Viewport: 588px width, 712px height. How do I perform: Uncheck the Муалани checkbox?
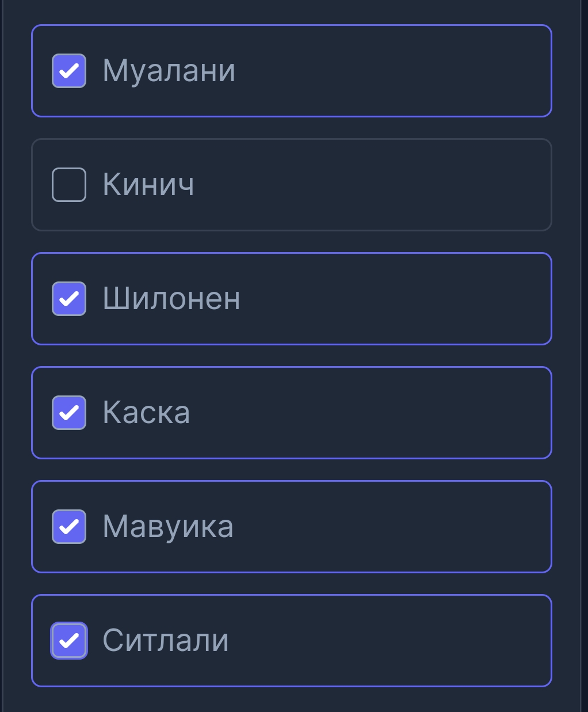[69, 71]
